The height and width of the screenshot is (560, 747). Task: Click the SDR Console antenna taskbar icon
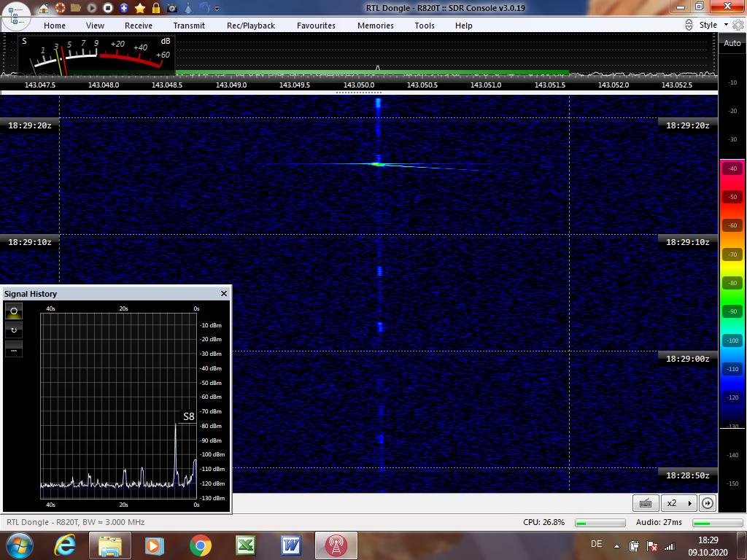click(x=336, y=545)
